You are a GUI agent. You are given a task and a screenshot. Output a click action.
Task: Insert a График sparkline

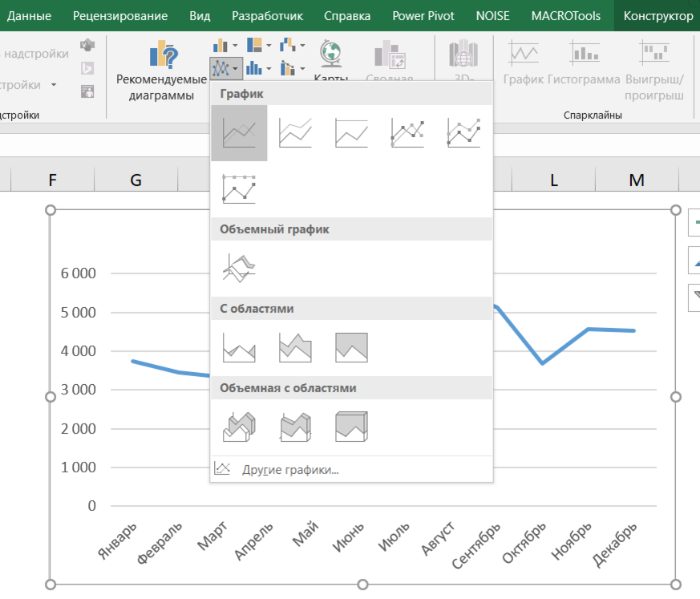point(524,63)
